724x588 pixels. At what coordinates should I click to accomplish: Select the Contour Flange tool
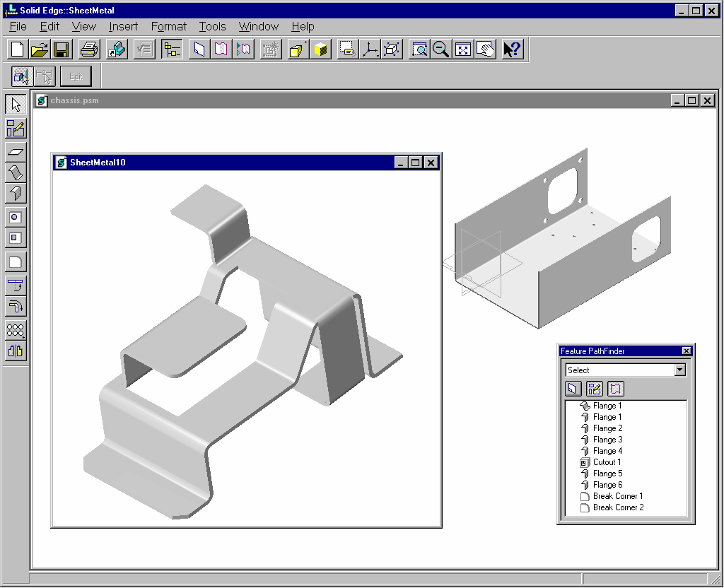pos(16,172)
